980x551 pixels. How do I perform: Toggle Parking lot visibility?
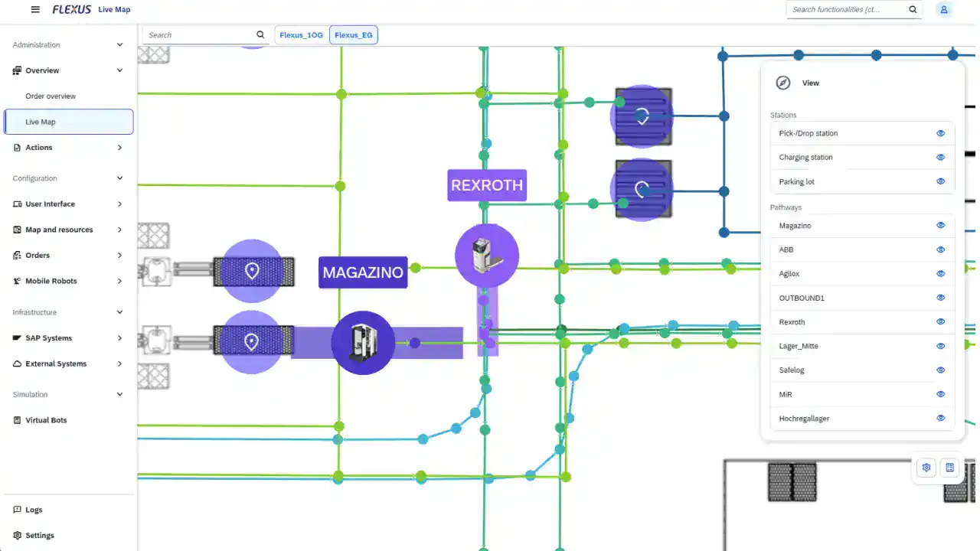point(941,181)
